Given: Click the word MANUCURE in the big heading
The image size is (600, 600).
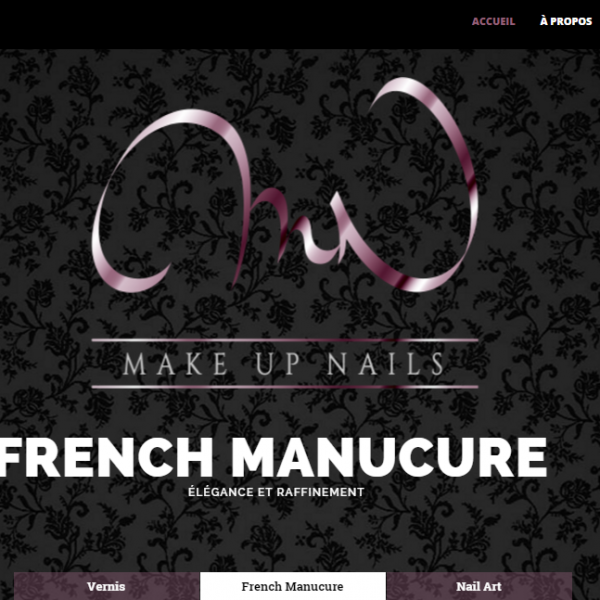Looking at the screenshot, I should [389, 458].
